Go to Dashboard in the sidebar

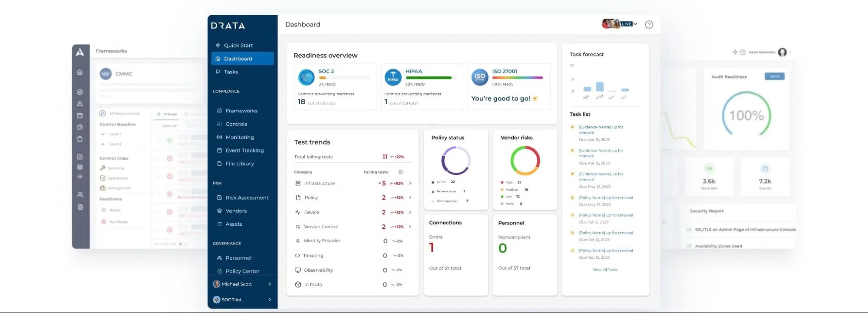pyautogui.click(x=242, y=59)
